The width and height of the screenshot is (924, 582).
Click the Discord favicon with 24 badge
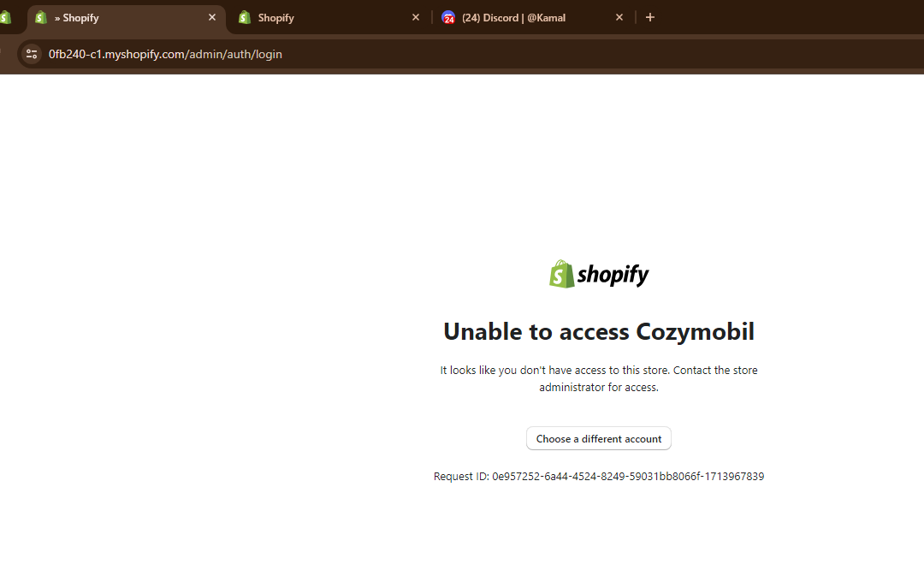pyautogui.click(x=448, y=17)
